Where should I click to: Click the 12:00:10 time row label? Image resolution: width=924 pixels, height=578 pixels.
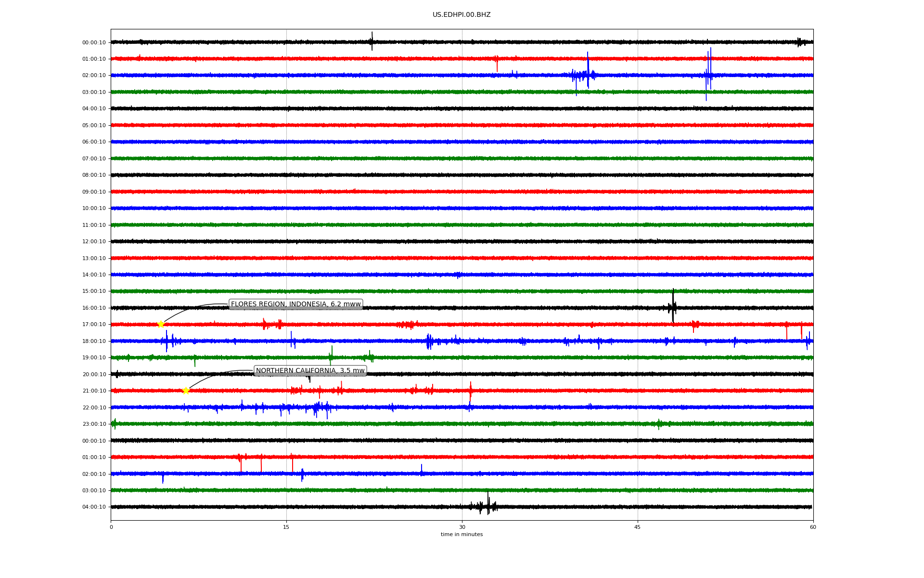(x=94, y=242)
